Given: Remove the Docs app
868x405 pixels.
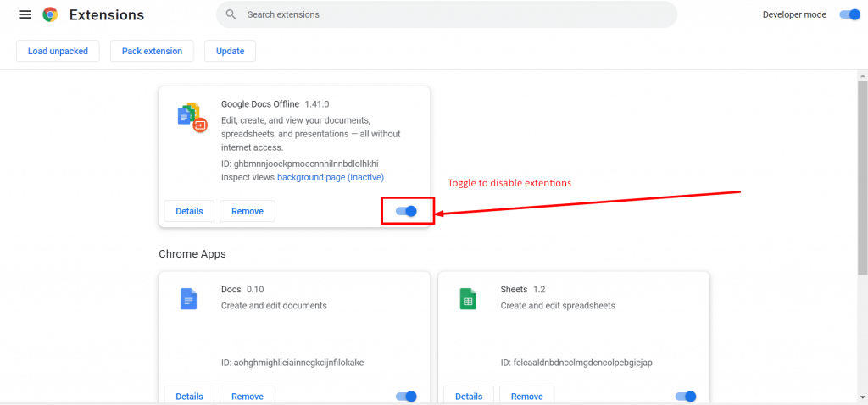Looking at the screenshot, I should [x=248, y=396].
